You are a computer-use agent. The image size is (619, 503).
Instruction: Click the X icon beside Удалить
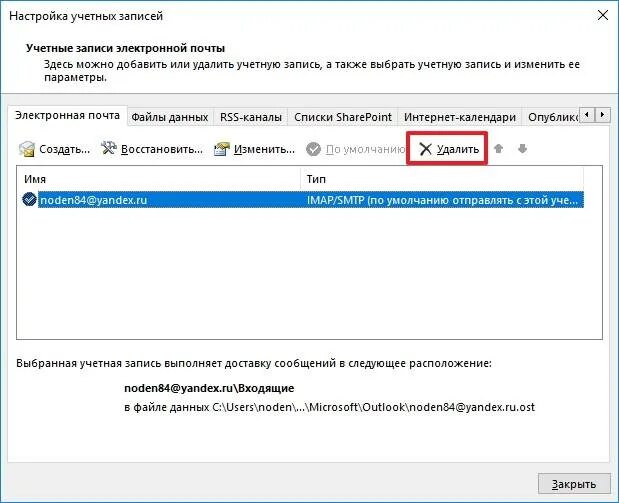(x=425, y=149)
